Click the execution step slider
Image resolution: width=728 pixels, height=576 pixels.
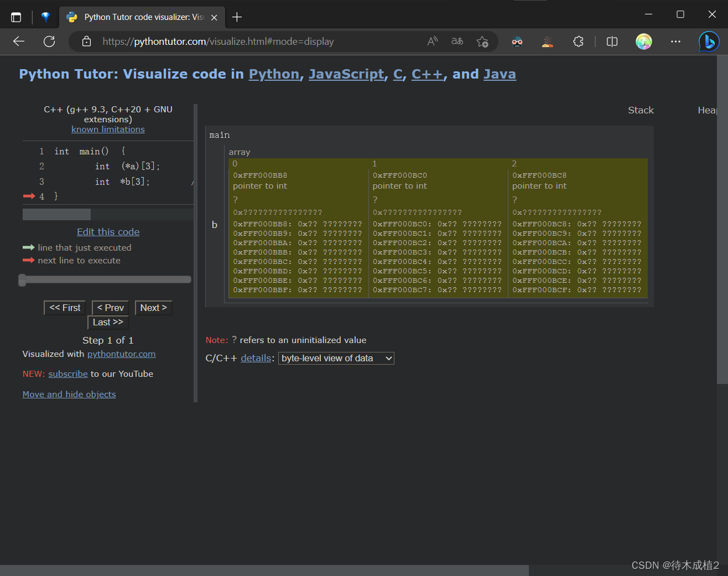105,280
